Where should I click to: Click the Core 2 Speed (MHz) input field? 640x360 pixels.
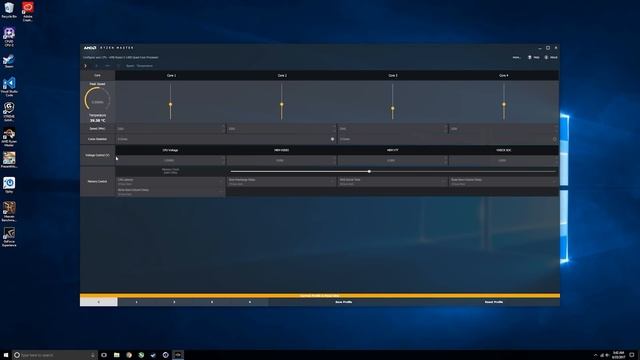(x=282, y=129)
